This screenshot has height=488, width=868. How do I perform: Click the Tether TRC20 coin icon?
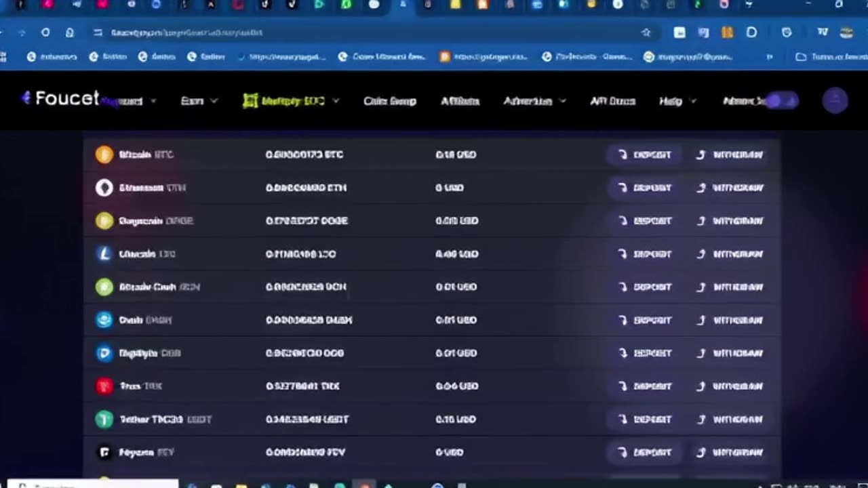104,420
